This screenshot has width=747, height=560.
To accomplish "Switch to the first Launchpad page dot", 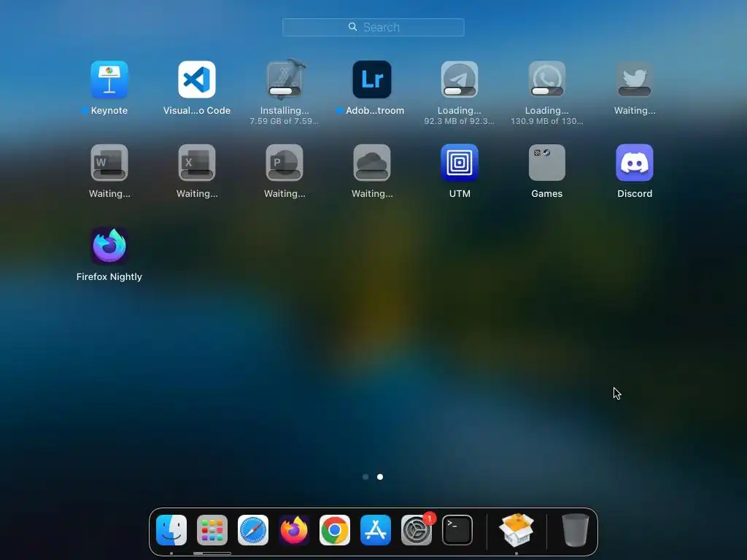I will point(365,477).
